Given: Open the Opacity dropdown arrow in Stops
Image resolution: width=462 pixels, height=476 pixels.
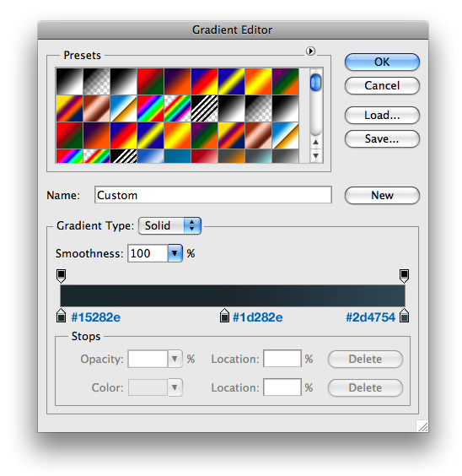Looking at the screenshot, I should 175,359.
